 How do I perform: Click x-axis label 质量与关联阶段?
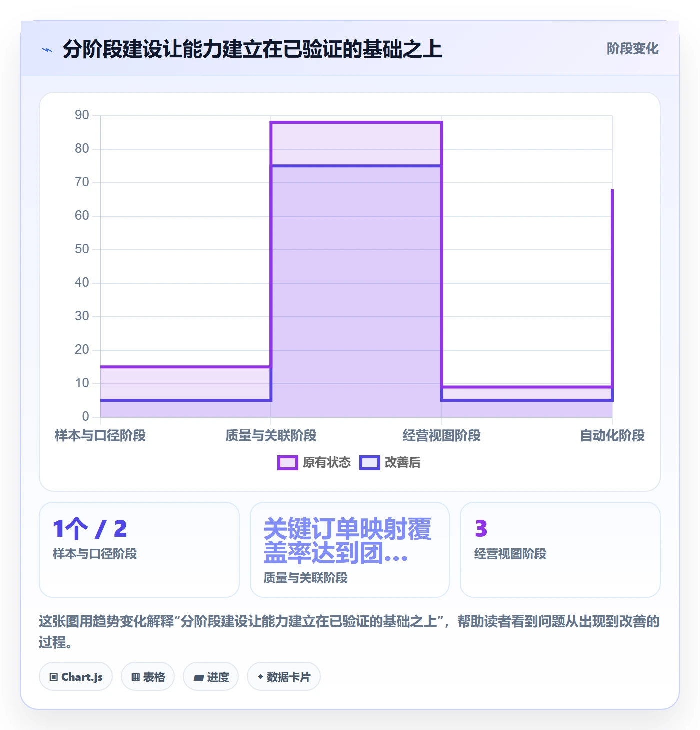tap(271, 436)
